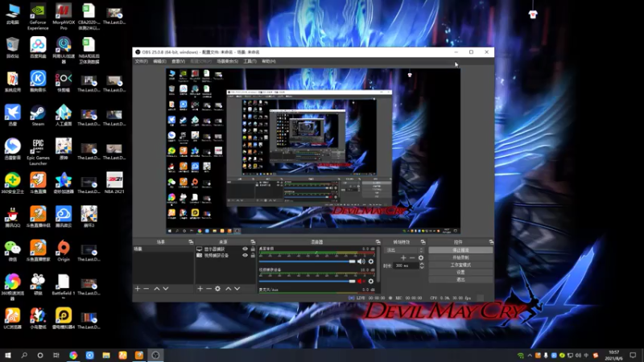Unmute the video capture device red speaker
The image size is (644, 362).
[x=361, y=281]
